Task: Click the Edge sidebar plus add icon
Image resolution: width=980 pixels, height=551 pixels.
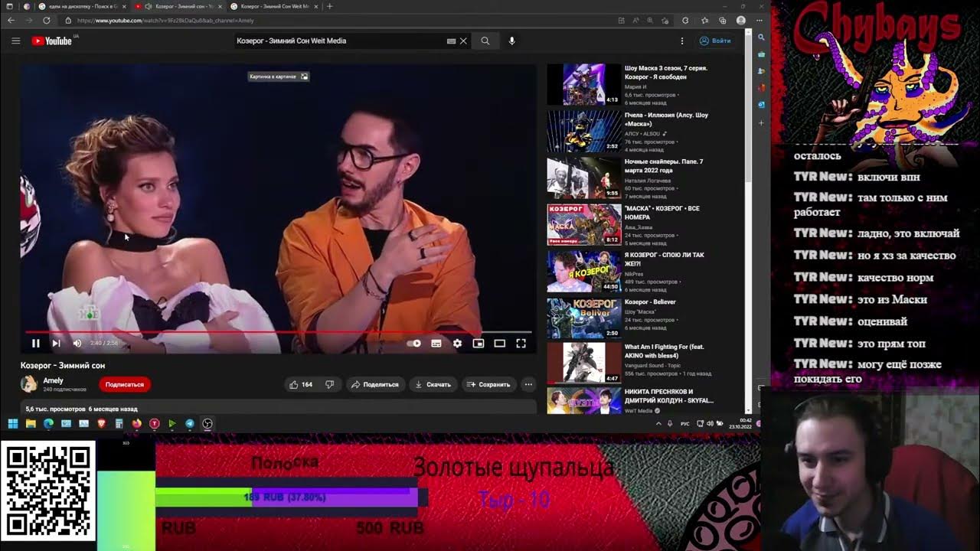Action: coord(761,122)
